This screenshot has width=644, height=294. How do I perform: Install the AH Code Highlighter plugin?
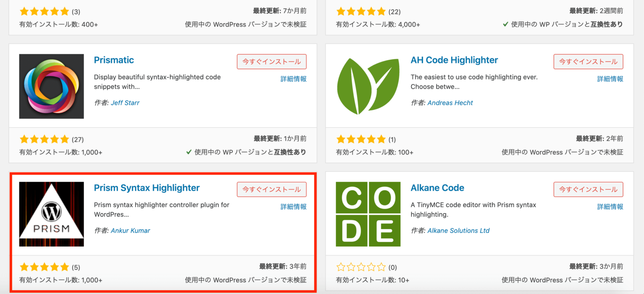tap(588, 62)
